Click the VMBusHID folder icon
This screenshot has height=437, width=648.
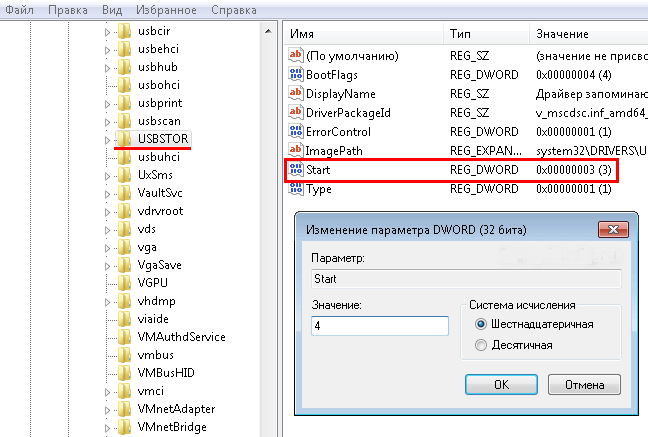(125, 373)
